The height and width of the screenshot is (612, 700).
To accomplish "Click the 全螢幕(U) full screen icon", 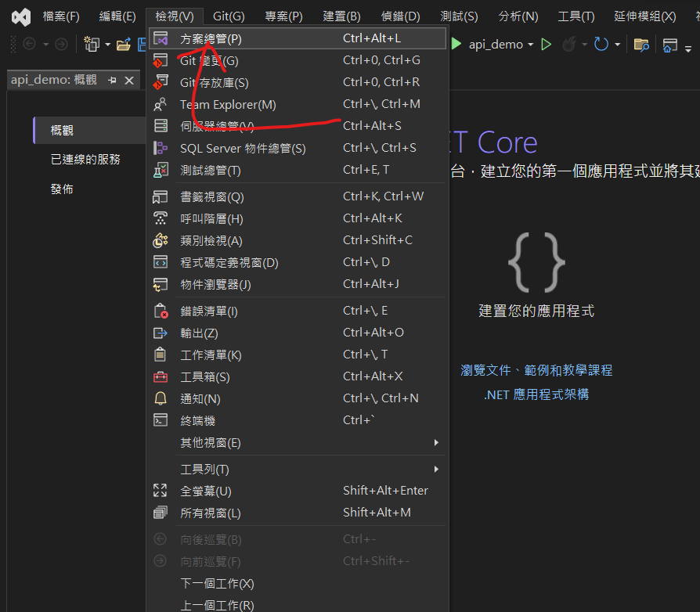I will point(161,491).
